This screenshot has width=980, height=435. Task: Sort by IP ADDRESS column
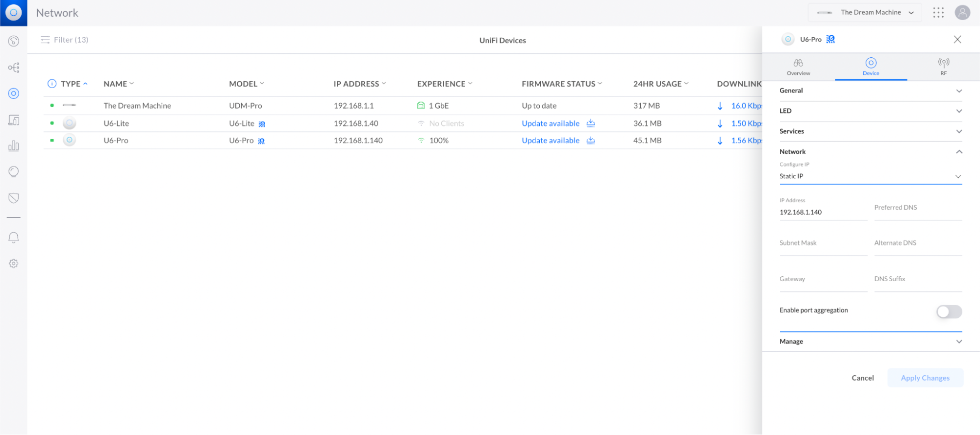tap(360, 84)
